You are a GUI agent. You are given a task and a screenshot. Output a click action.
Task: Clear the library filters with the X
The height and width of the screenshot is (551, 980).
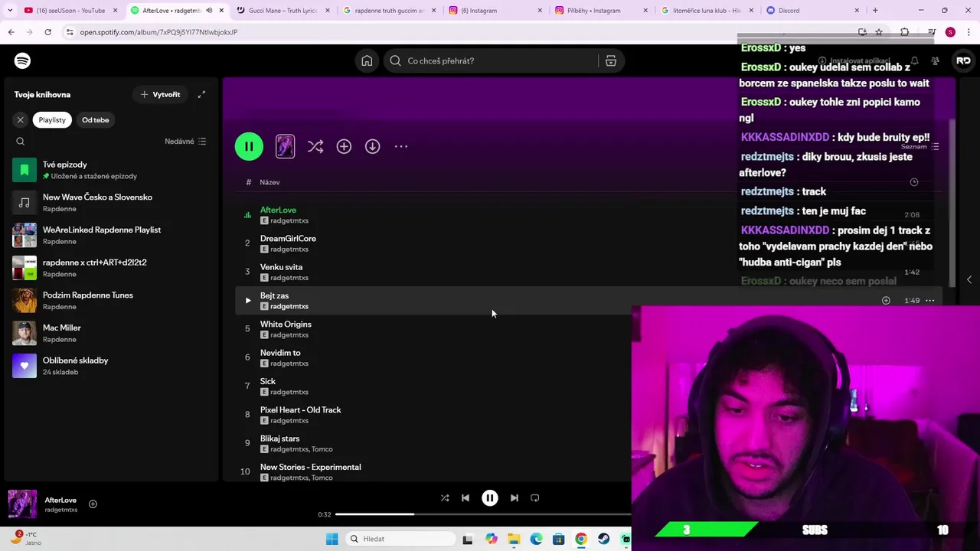pos(21,119)
